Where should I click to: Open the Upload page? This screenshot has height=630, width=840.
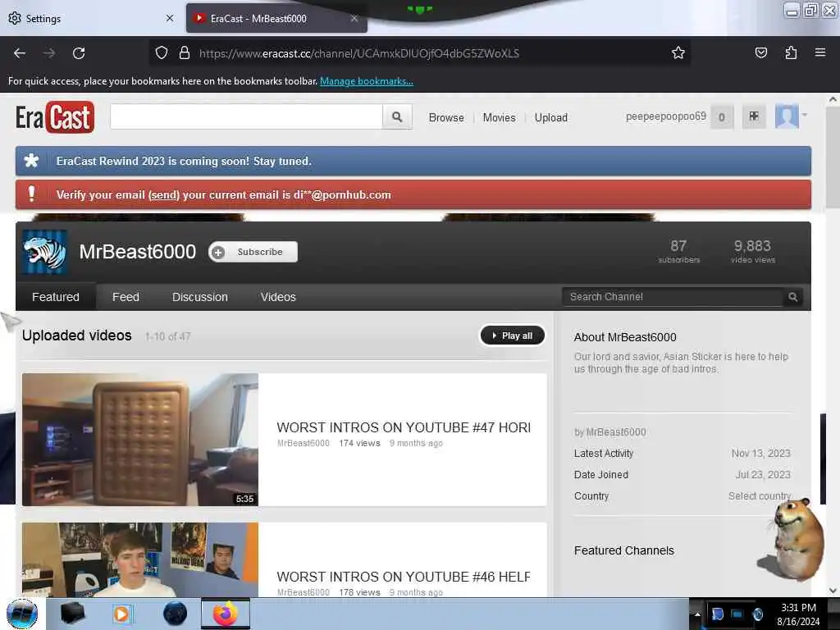coord(550,117)
